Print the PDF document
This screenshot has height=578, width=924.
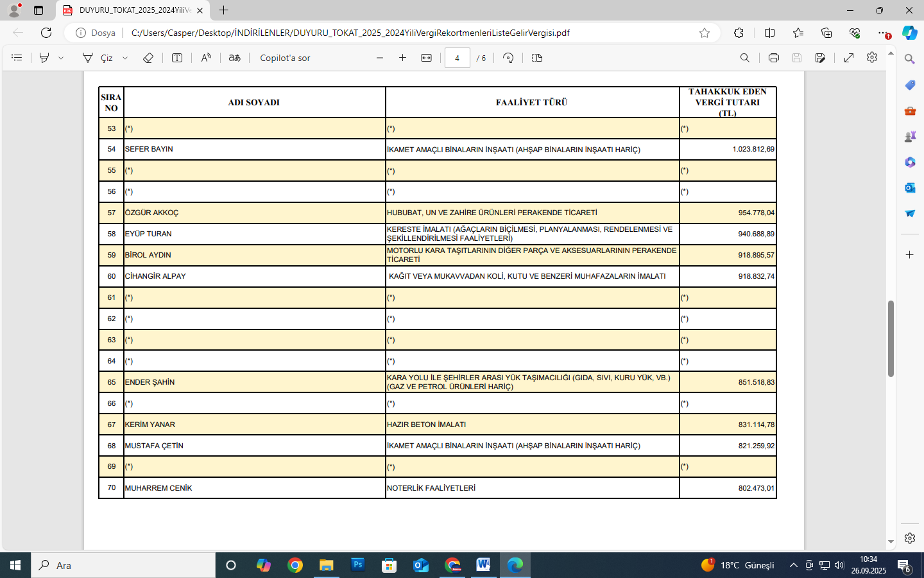click(774, 58)
